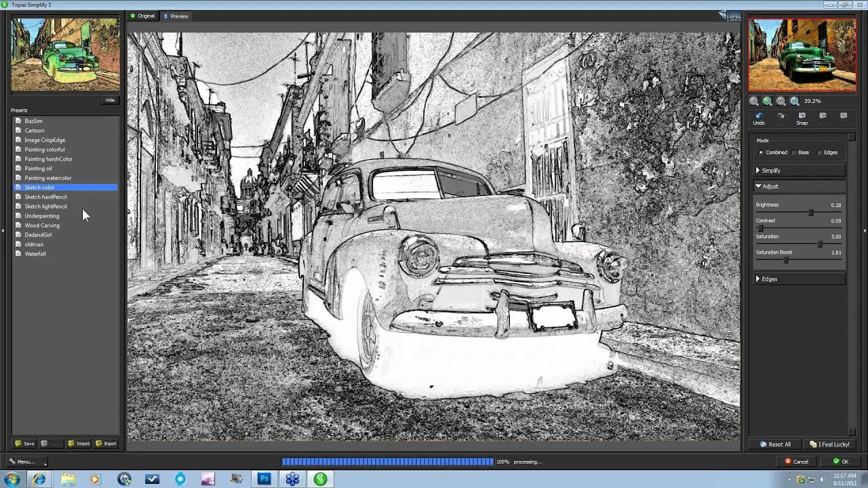Collapse the left panel with arrow

tap(3, 230)
